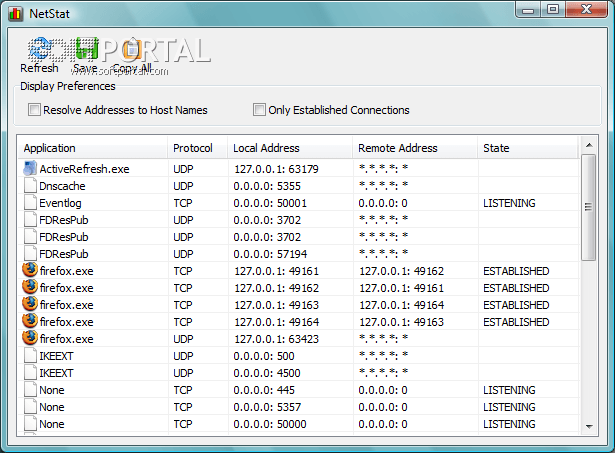Select the Dnscache row name
This screenshot has width=615, height=453.
click(62, 186)
